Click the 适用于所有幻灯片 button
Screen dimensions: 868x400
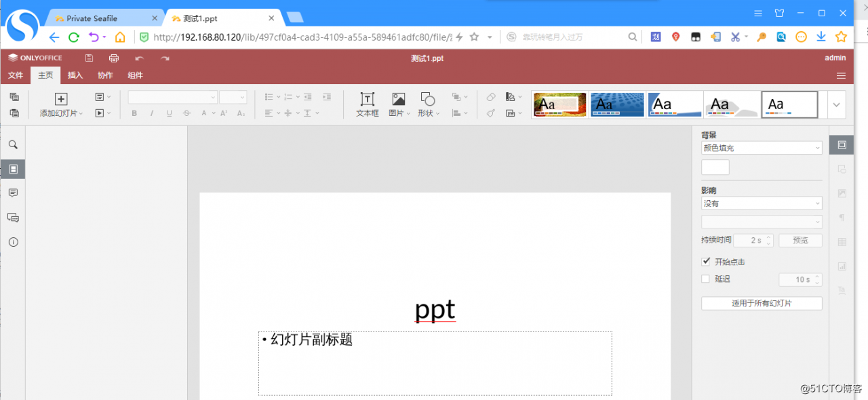(x=761, y=303)
